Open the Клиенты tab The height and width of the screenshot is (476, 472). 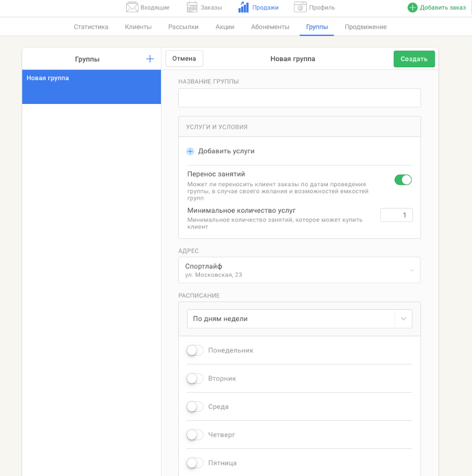138,27
